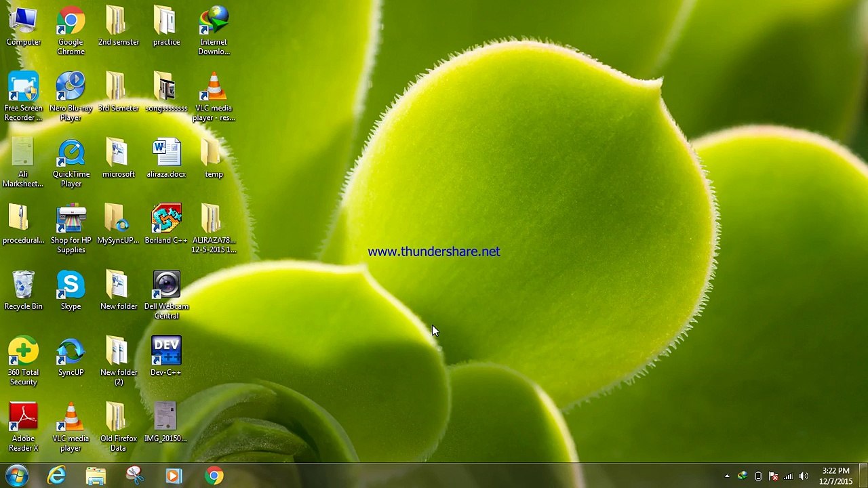Select the Old Firefox Data folder
The image size is (868, 488).
[x=119, y=428]
